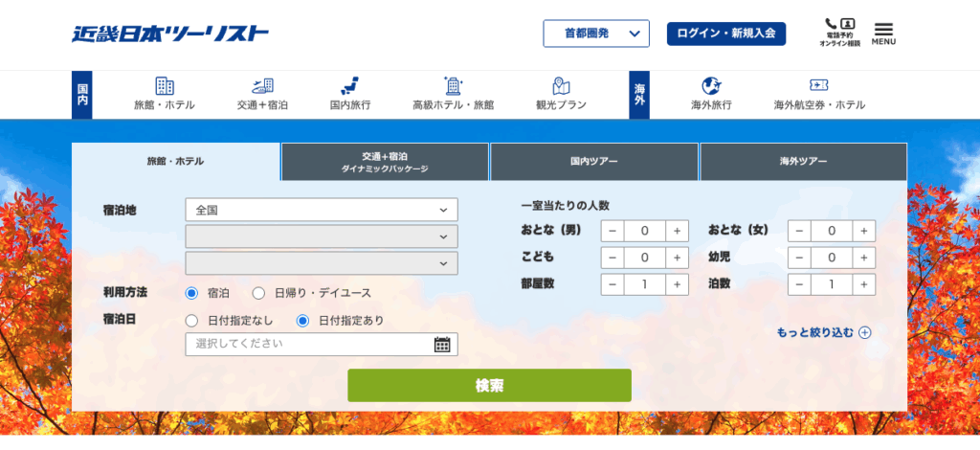
Task: Select the 国内旅行 seat icon
Action: tap(349, 86)
